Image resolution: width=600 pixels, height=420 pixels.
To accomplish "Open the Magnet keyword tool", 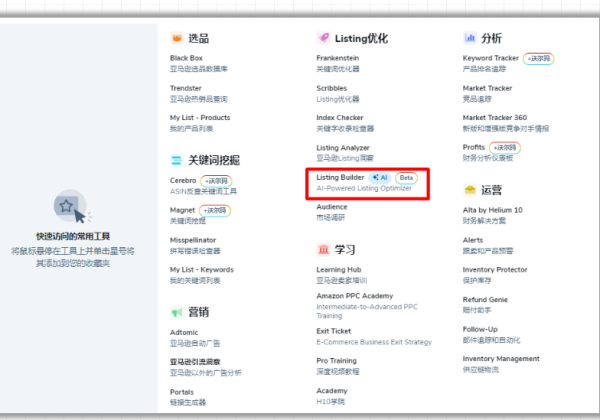I will pos(183,210).
